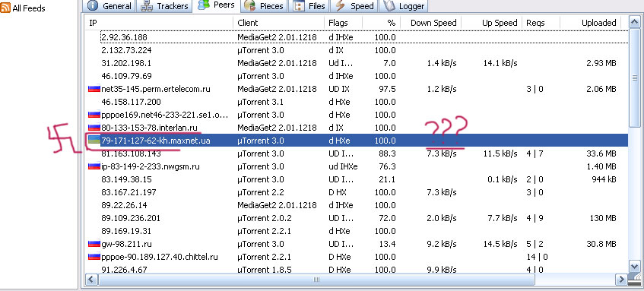
Task: Select peer 83.167.21.197
Action: pyautogui.click(x=128, y=192)
